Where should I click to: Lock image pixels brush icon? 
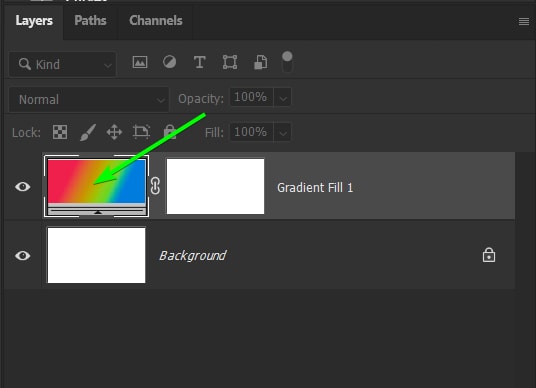[88, 132]
